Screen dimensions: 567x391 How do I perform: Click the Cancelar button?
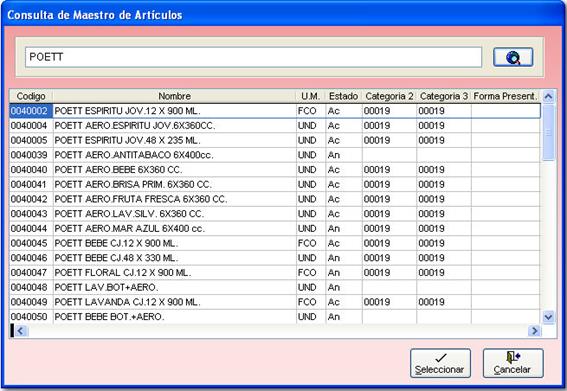[x=513, y=363]
